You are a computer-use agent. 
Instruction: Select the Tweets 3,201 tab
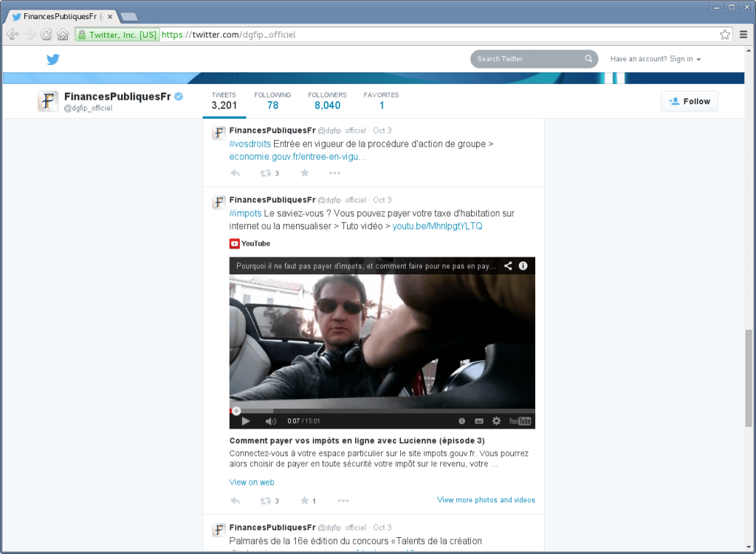pos(224,101)
